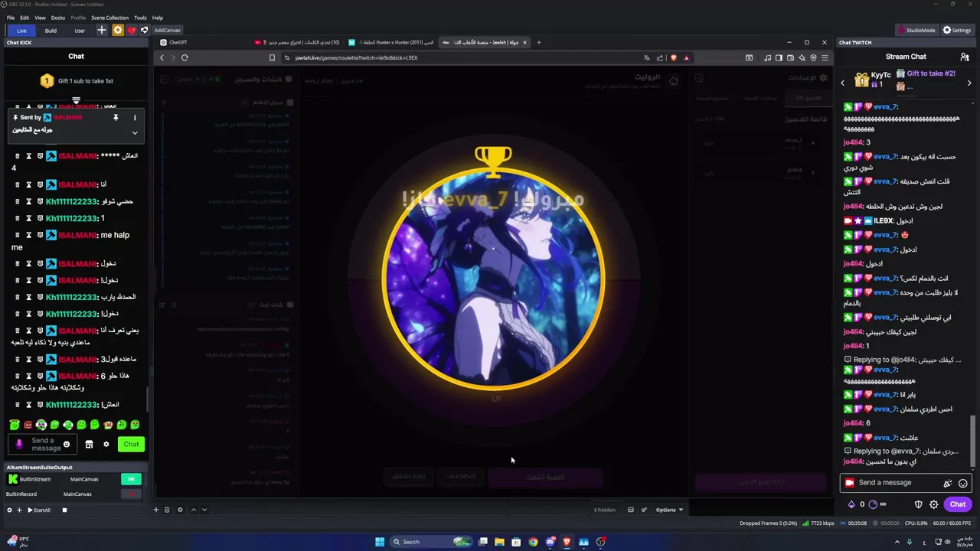Open OBS Settings
This screenshot has height=551, width=980.
(x=957, y=31)
